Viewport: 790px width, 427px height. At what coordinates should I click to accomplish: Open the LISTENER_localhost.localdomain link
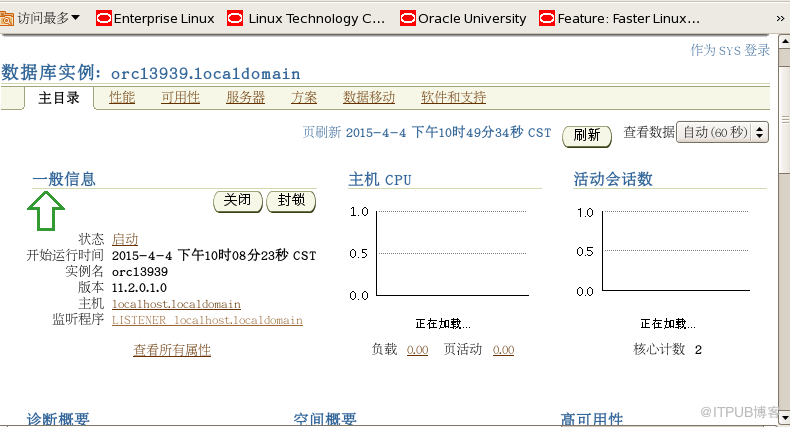click(207, 320)
